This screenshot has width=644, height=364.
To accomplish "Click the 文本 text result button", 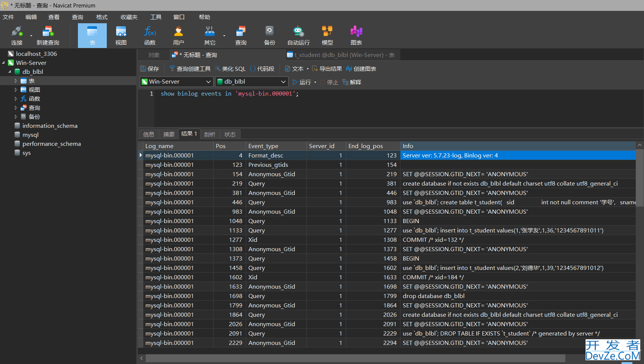I will click(294, 69).
